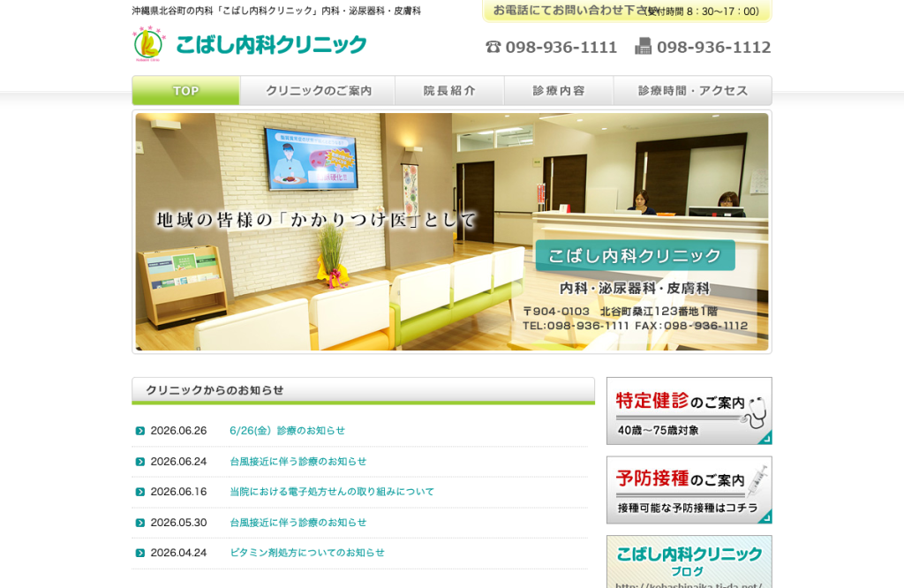Click the fax machine icon beside 098-936-1112

(x=643, y=46)
